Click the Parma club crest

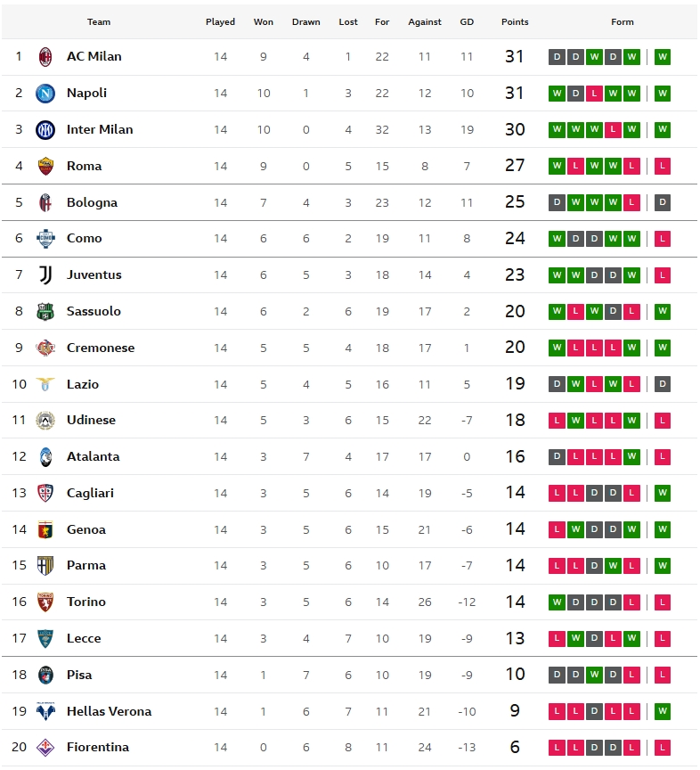45,565
